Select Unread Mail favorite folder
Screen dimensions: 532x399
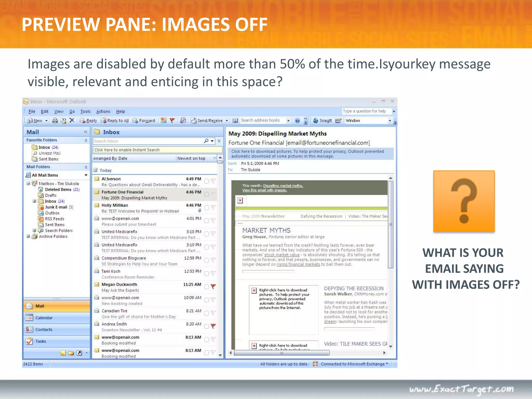(x=47, y=153)
